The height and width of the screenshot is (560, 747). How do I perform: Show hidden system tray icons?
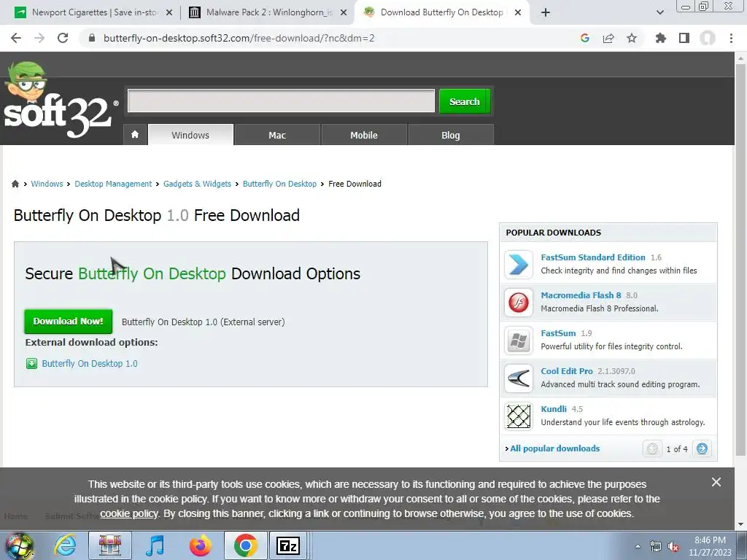pos(638,546)
